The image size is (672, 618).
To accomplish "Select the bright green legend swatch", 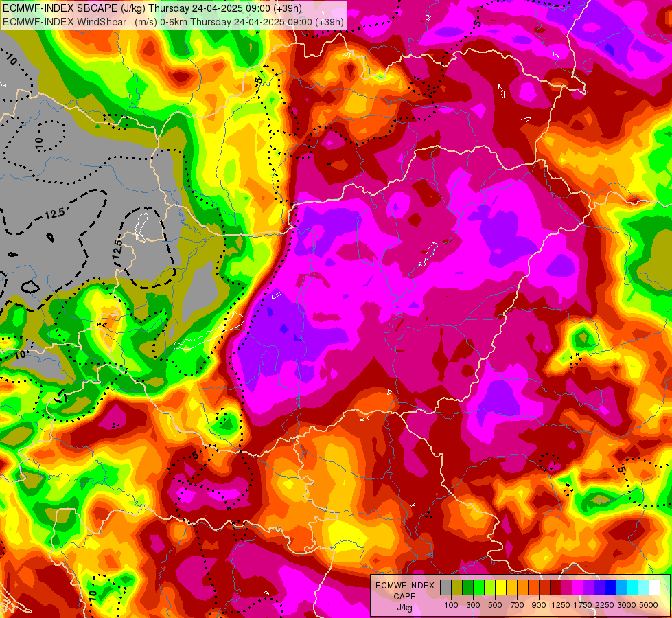I will tap(478, 588).
